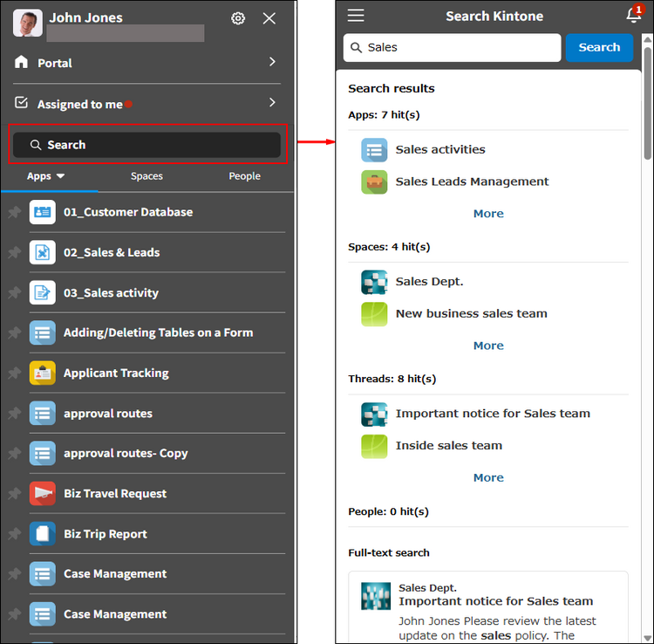This screenshot has width=654, height=644.
Task: Open notifications bell icon
Action: [634, 16]
